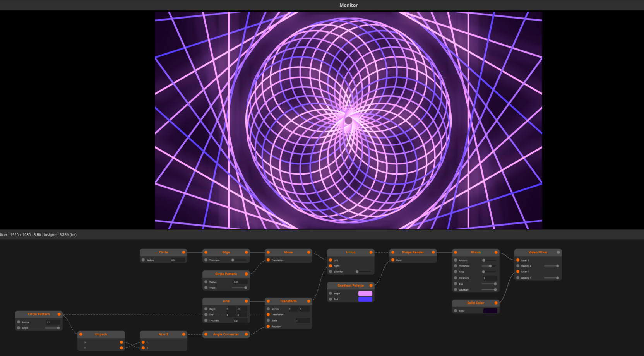Click the Bloom node's output port
Screen dimensions: 644x356
[x=496, y=252]
